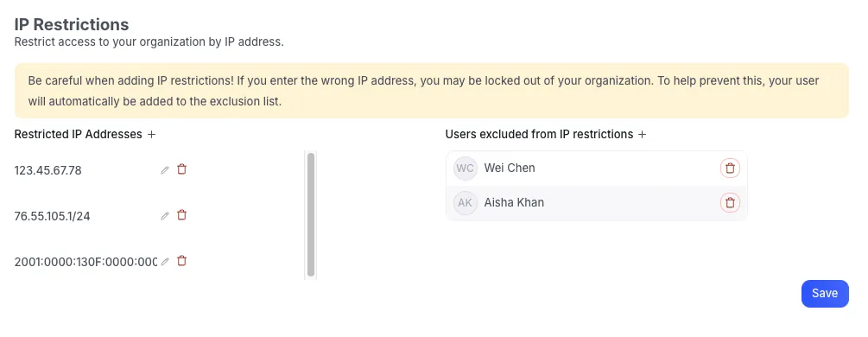
Task: Click the AK avatar for Aisha Khan
Action: (465, 202)
